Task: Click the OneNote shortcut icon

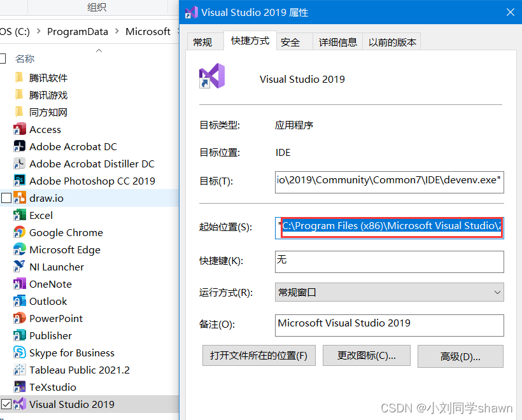Action: click(20, 284)
